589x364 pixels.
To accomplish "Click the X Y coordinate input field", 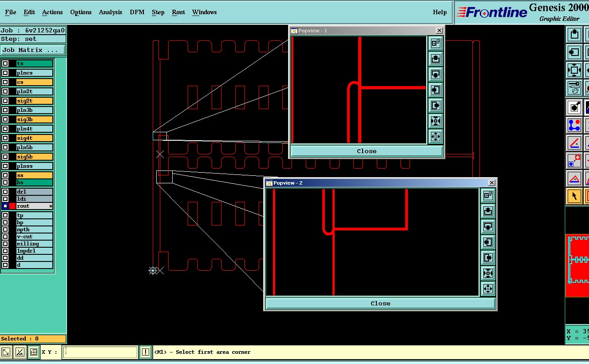I will [100, 352].
